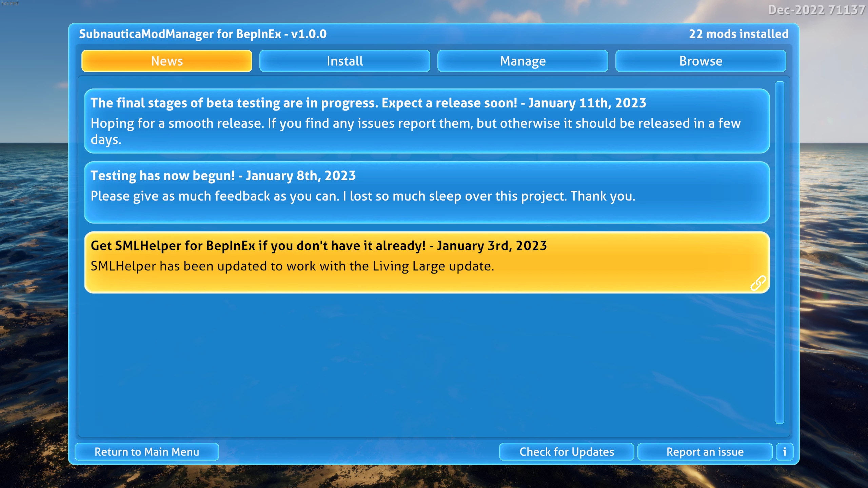This screenshot has height=488, width=868.
Task: Open the "final stages of beta testing" news card
Action: pos(427,121)
